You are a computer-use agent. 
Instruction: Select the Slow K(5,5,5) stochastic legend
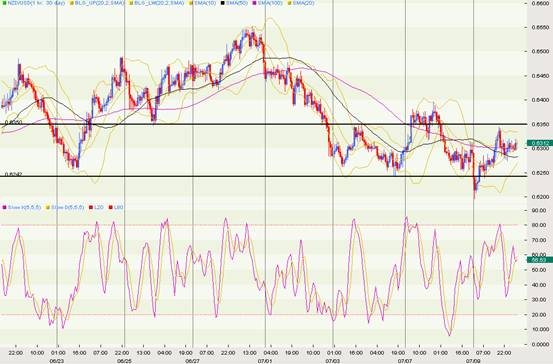pos(24,207)
